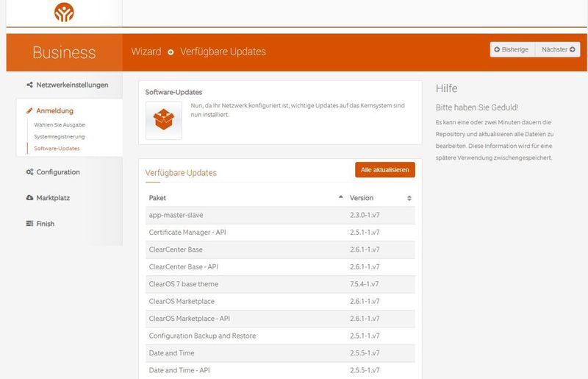Click the ClearOS Marketplace package row
588x379 pixels.
click(280, 302)
